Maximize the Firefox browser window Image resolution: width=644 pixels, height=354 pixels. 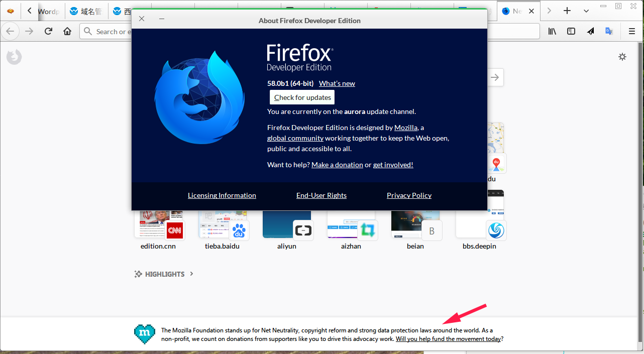tap(618, 6)
